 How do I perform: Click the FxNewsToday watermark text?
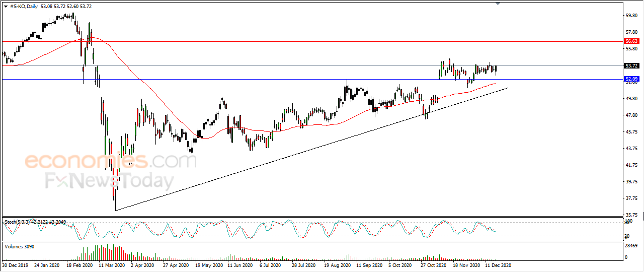pos(110,180)
